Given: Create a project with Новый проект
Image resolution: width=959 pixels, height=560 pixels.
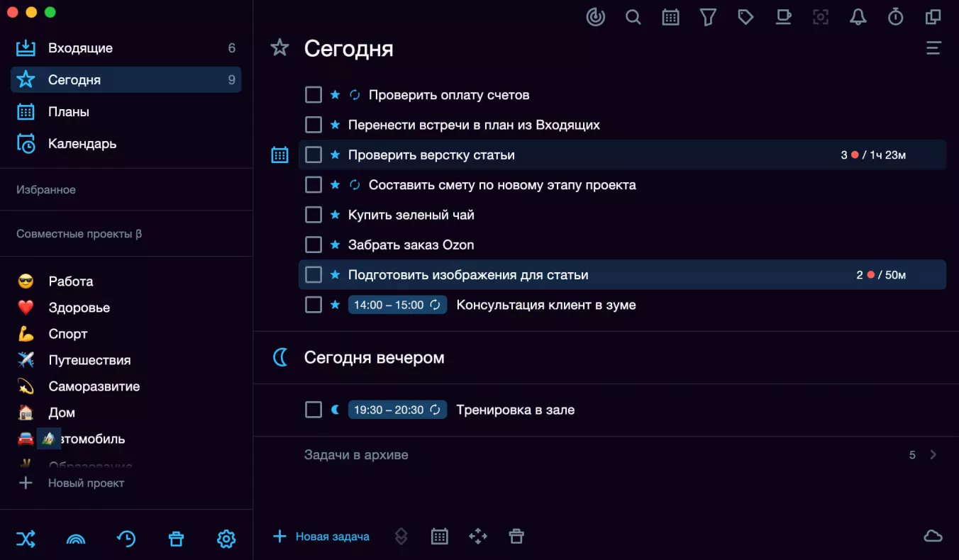Looking at the screenshot, I should click(71, 483).
